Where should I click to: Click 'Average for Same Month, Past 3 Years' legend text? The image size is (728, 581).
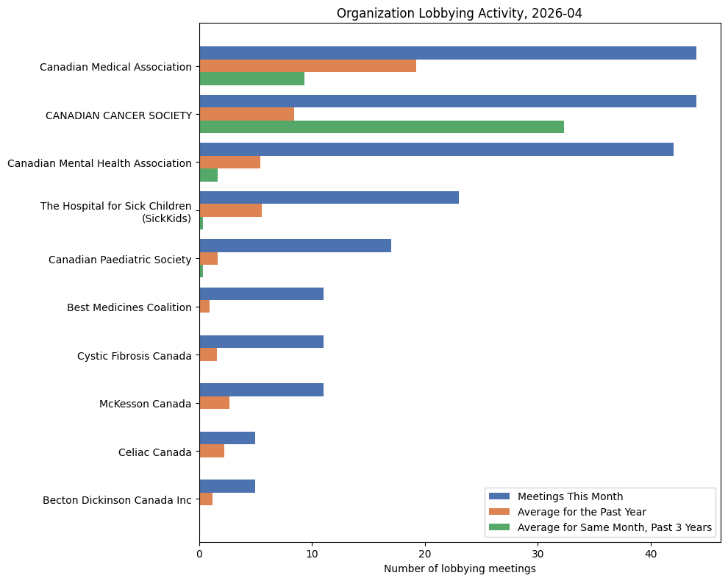(615, 527)
